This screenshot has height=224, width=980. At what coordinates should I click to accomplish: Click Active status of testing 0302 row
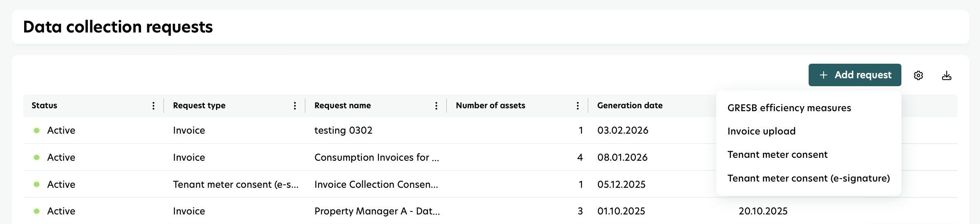pyautogui.click(x=61, y=130)
